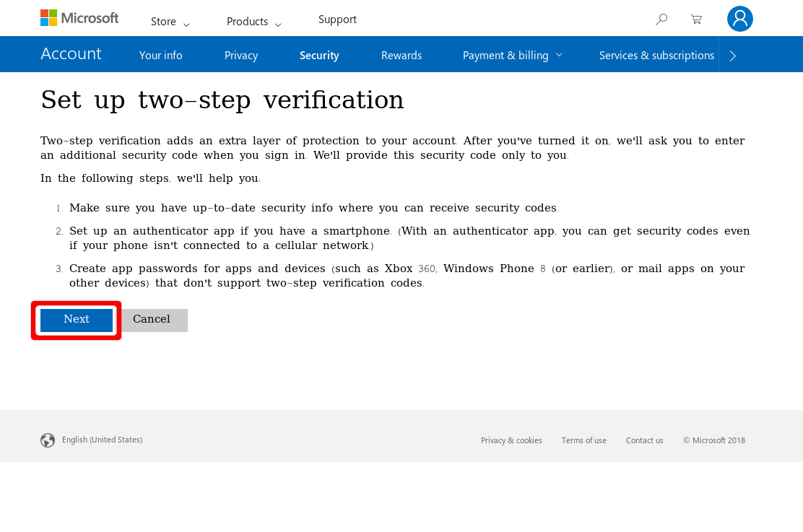Viewport: 803px width, 532px height.
Task: Expand the Payment & billing dropdown
Action: tap(512, 56)
